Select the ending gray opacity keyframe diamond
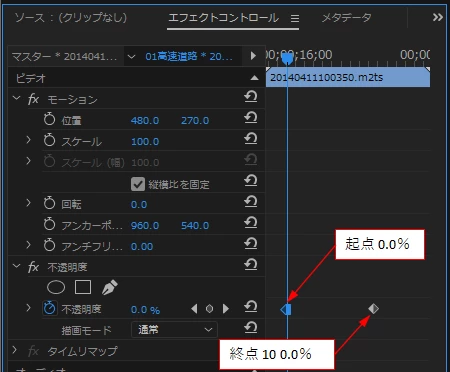This screenshot has width=450, height=372. click(373, 309)
